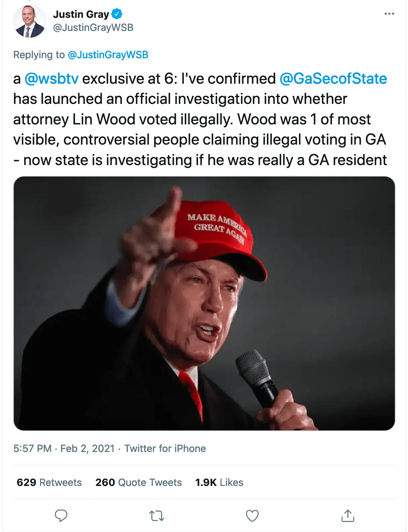This screenshot has height=532, width=408.
Task: Open the share menu icon
Action: pyautogui.click(x=348, y=516)
